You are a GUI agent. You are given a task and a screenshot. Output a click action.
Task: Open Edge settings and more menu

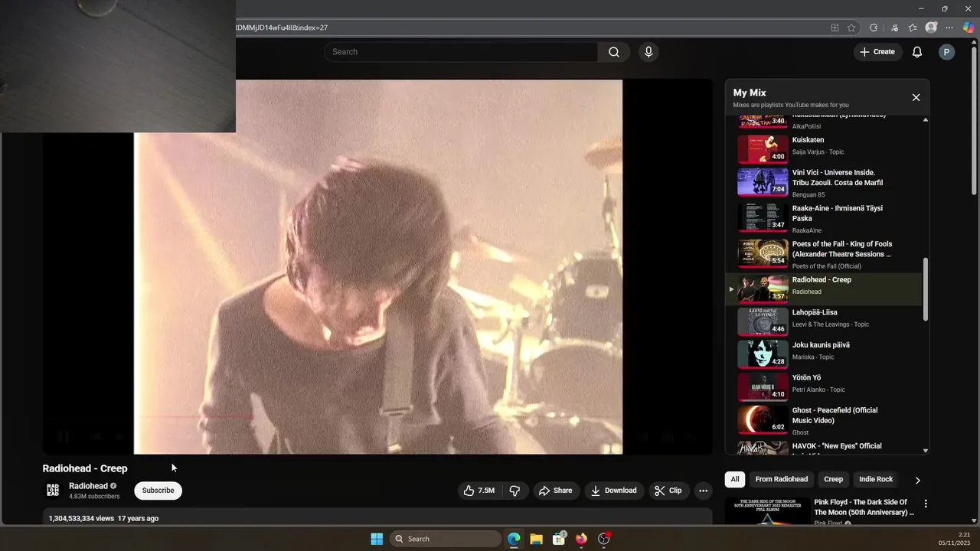(950, 28)
